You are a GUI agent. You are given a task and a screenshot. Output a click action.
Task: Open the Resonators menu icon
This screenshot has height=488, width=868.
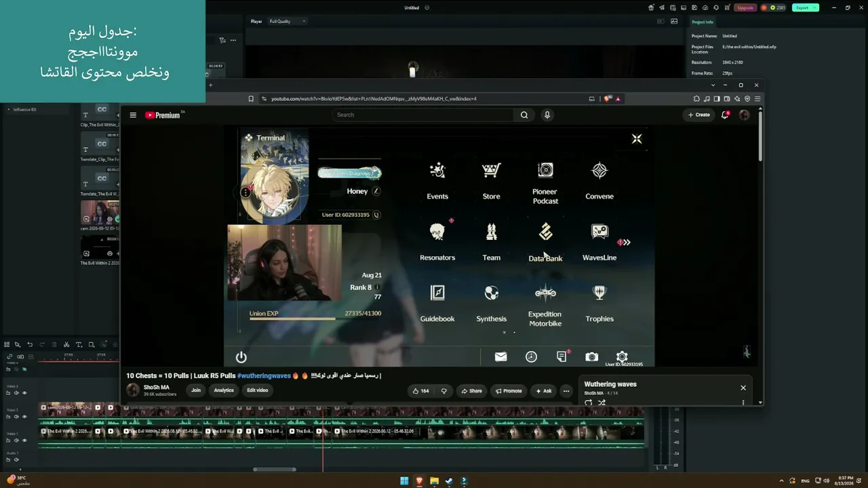tap(437, 232)
